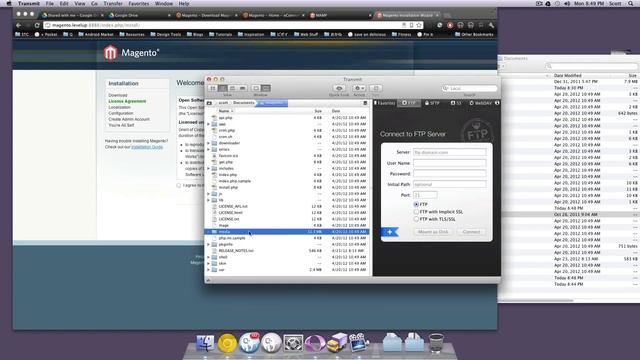Click Spotlight magnifier in menu bar
The height and width of the screenshot is (360, 640).
click(631, 3)
